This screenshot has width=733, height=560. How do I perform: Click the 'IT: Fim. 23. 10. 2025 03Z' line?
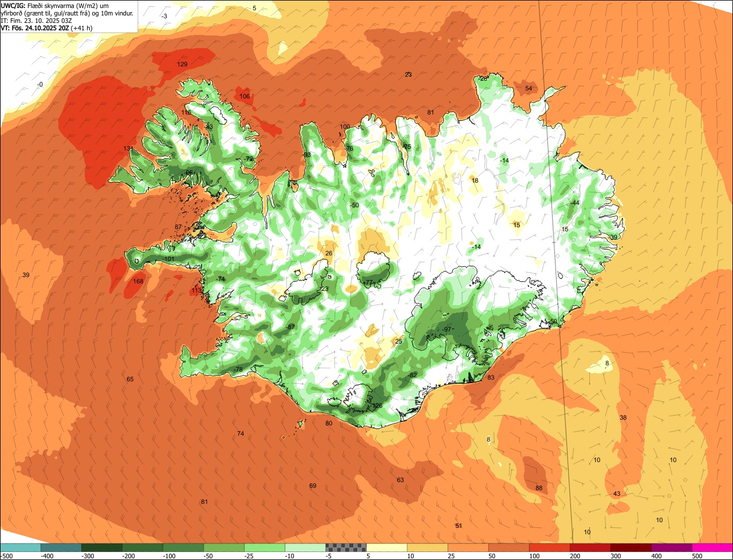pyautogui.click(x=36, y=20)
